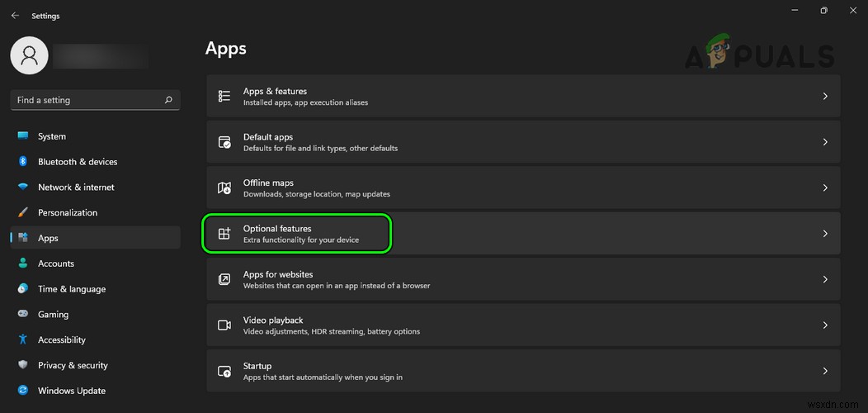Go to Network & internet settings
The width and height of the screenshot is (868, 413).
click(x=76, y=188)
